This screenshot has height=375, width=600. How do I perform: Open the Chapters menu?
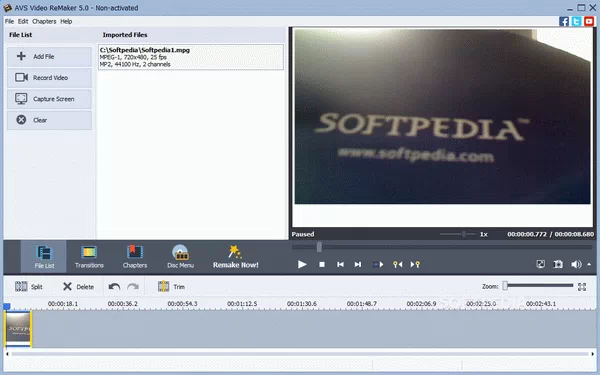(x=44, y=21)
